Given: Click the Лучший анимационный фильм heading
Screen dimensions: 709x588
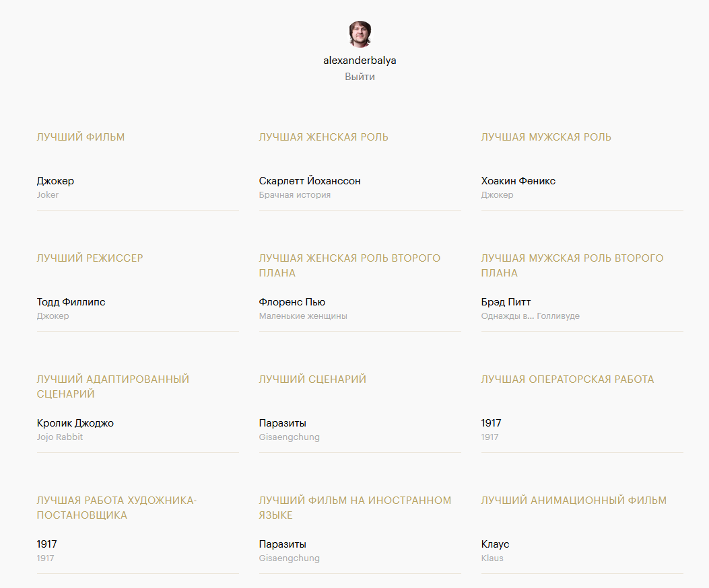Looking at the screenshot, I should [574, 501].
